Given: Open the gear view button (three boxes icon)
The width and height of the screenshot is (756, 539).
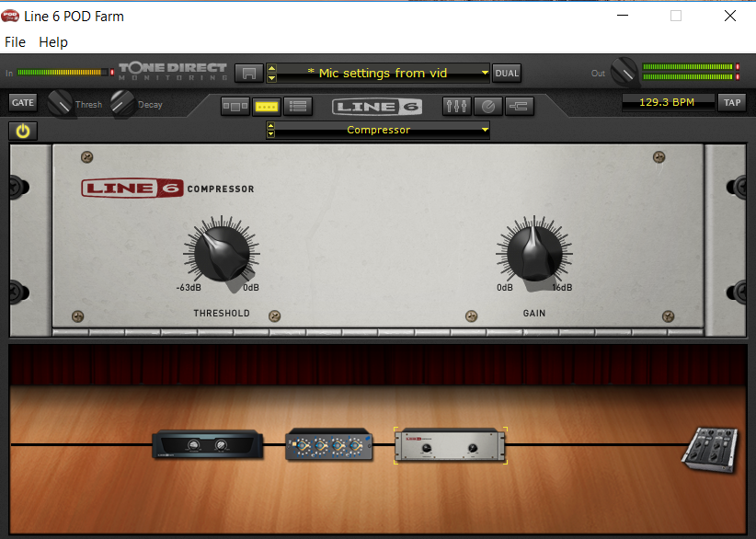Looking at the screenshot, I should [x=235, y=106].
